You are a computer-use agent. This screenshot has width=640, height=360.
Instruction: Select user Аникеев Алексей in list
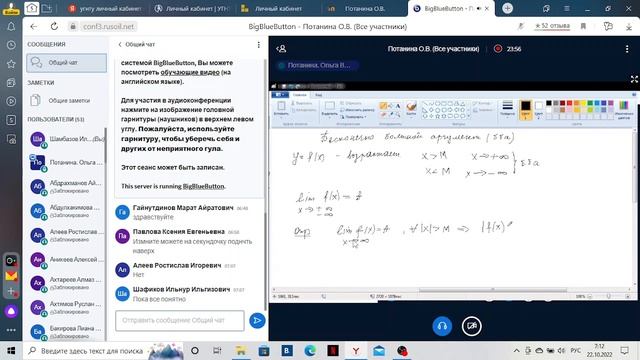point(67,260)
